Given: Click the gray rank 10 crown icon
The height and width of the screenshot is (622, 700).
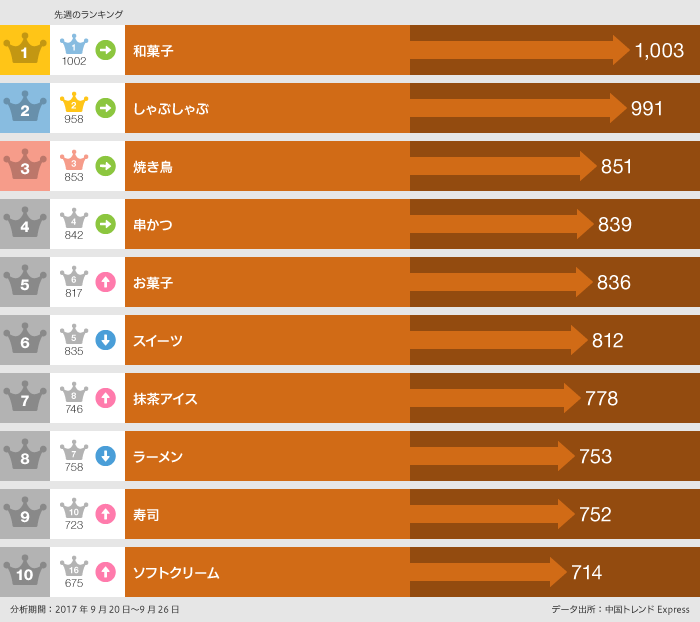Looking at the screenshot, I should 25,572.
